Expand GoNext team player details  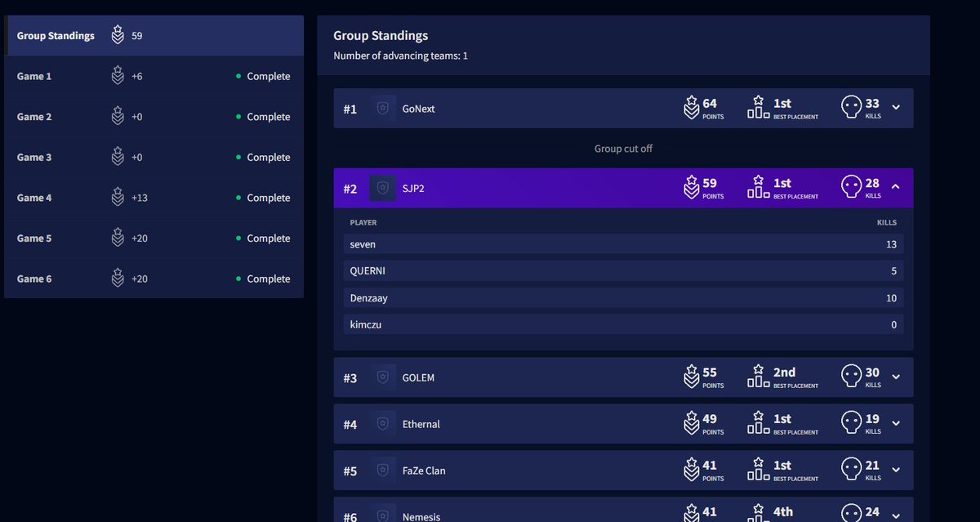pyautogui.click(x=896, y=107)
